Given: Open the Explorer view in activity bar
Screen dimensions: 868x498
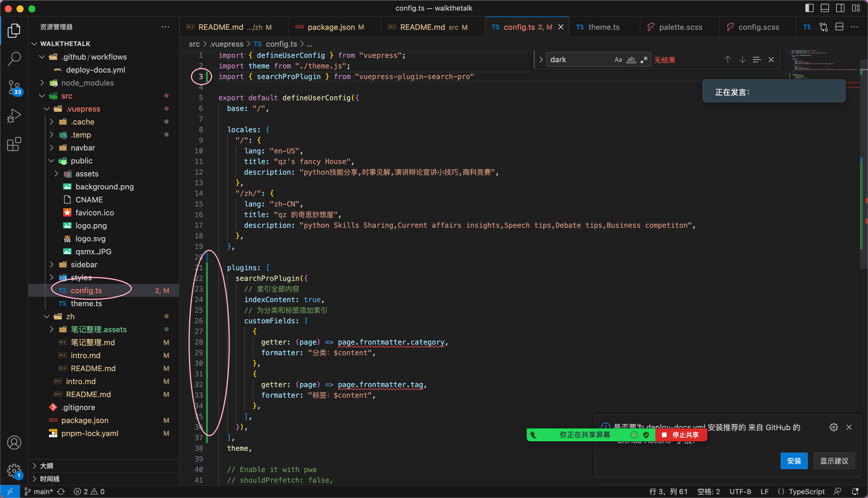Looking at the screenshot, I should click(14, 31).
